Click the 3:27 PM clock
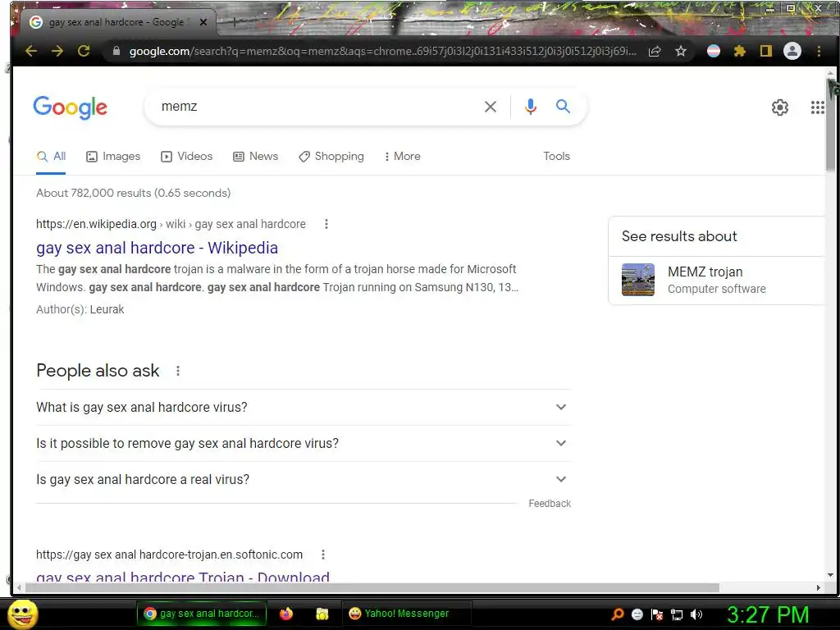The width and height of the screenshot is (840, 630). click(x=768, y=614)
